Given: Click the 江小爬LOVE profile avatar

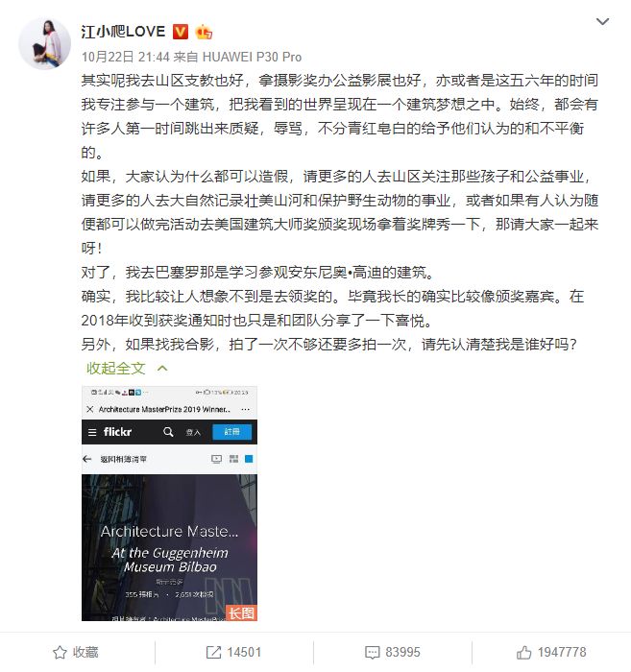Looking at the screenshot, I should tap(44, 44).
